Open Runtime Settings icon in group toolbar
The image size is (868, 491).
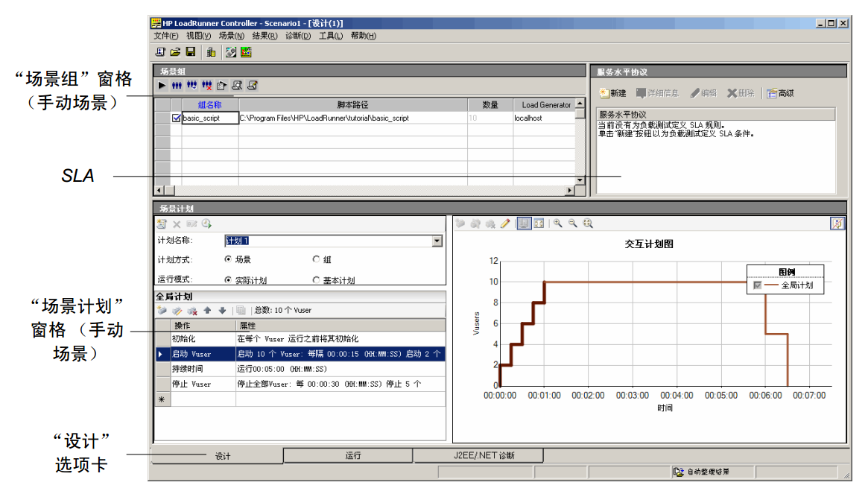point(221,85)
